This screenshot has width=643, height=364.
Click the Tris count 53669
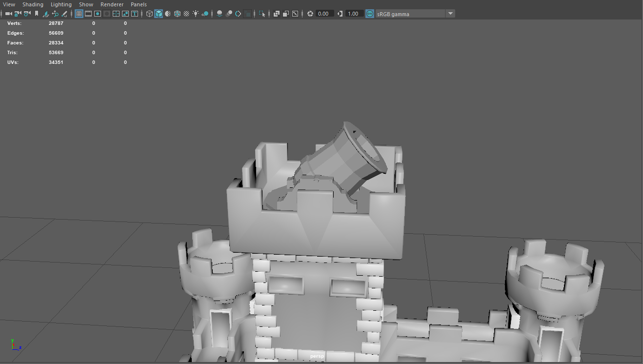pos(56,53)
